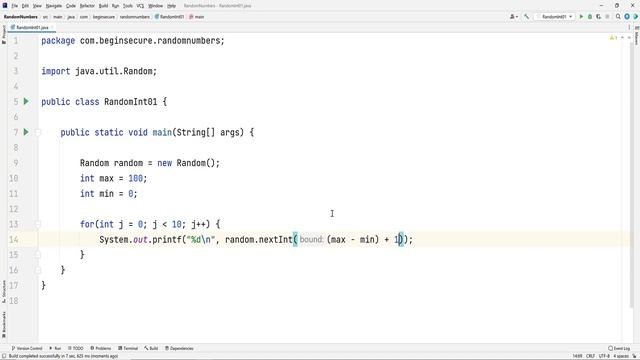
Task: Click fold end marker on line 15
Action: [x=38, y=255]
